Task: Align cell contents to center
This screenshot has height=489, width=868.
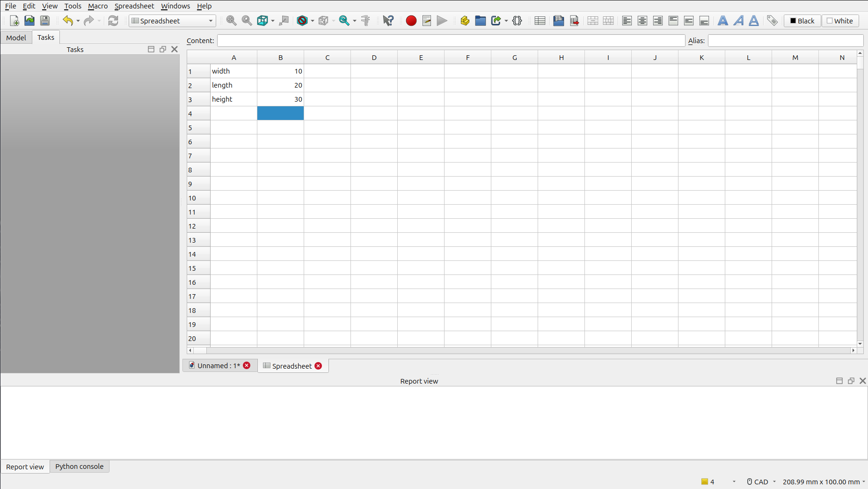Action: [642, 21]
